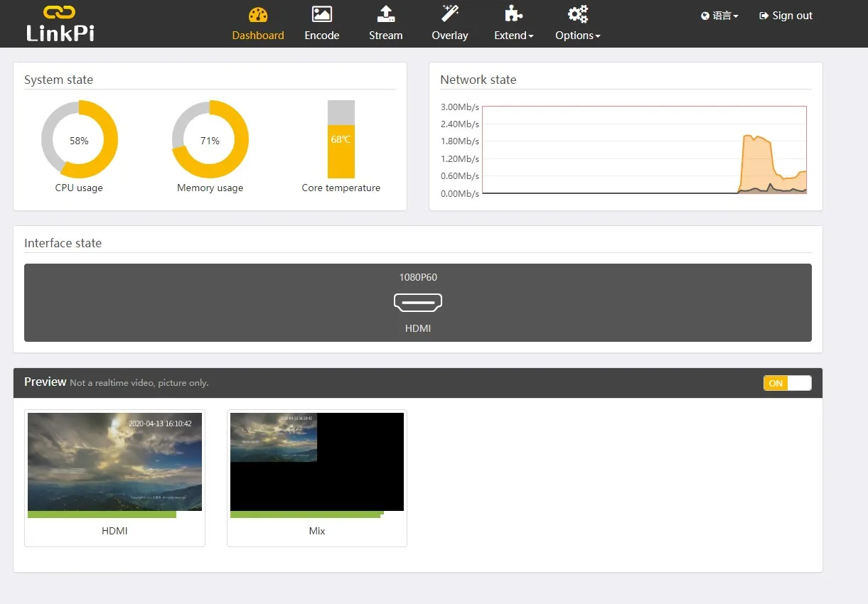
Task: Go to the Encode tab label
Action: click(322, 36)
